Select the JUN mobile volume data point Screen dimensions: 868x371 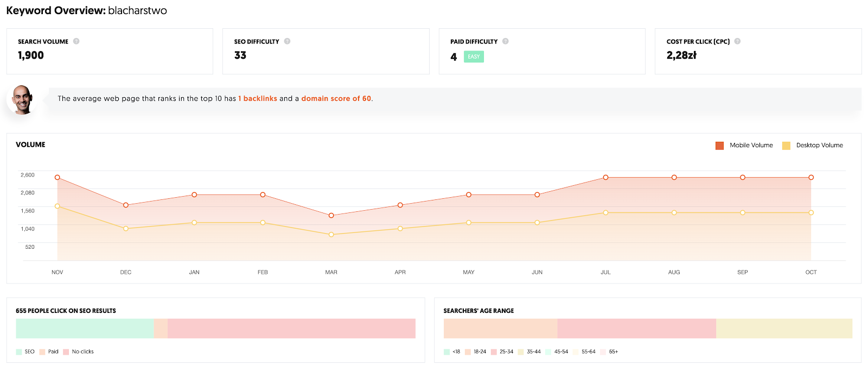coord(537,194)
